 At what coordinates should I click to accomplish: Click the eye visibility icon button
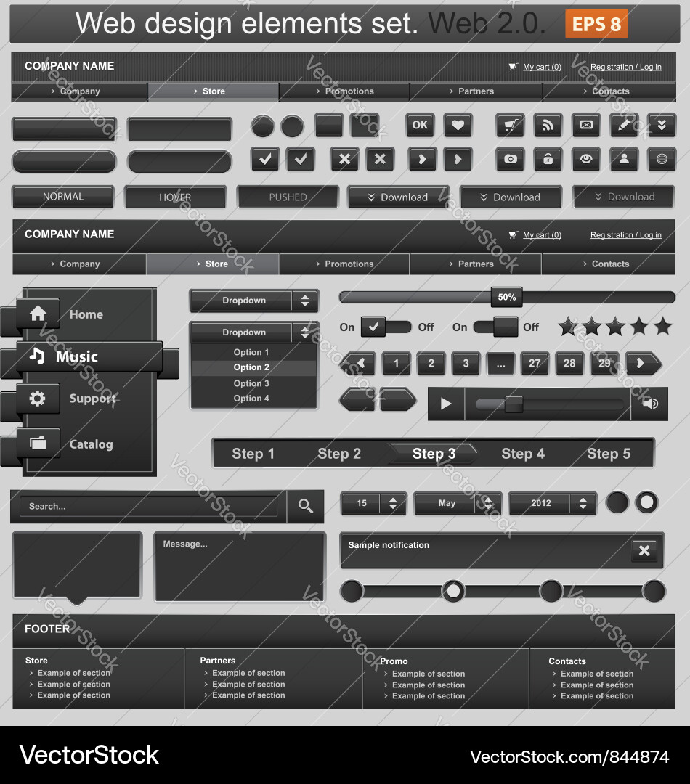tap(586, 159)
